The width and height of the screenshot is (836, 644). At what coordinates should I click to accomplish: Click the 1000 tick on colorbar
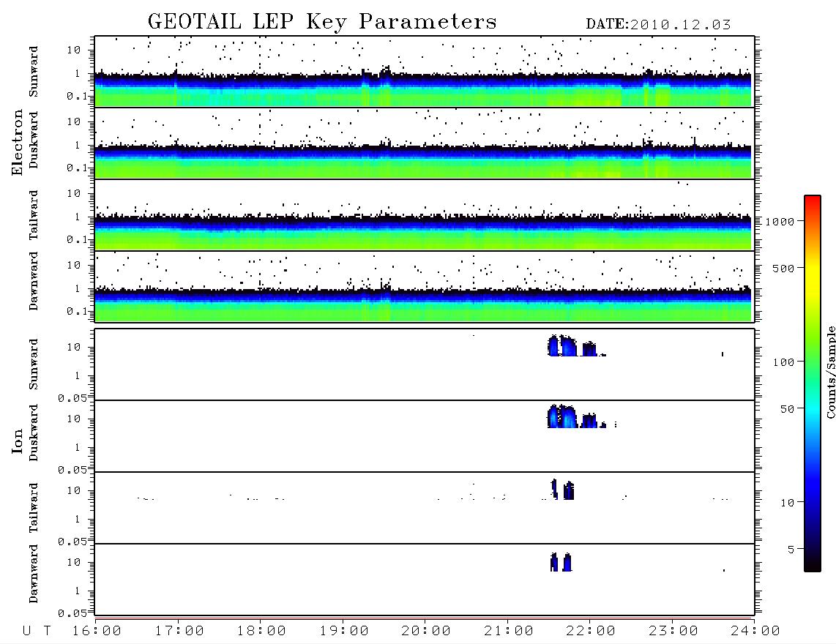coord(780,221)
